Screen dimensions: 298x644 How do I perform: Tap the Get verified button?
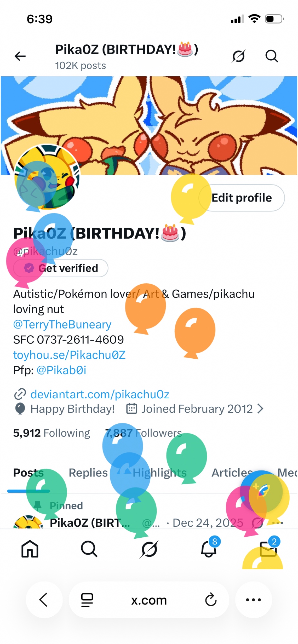point(61,268)
